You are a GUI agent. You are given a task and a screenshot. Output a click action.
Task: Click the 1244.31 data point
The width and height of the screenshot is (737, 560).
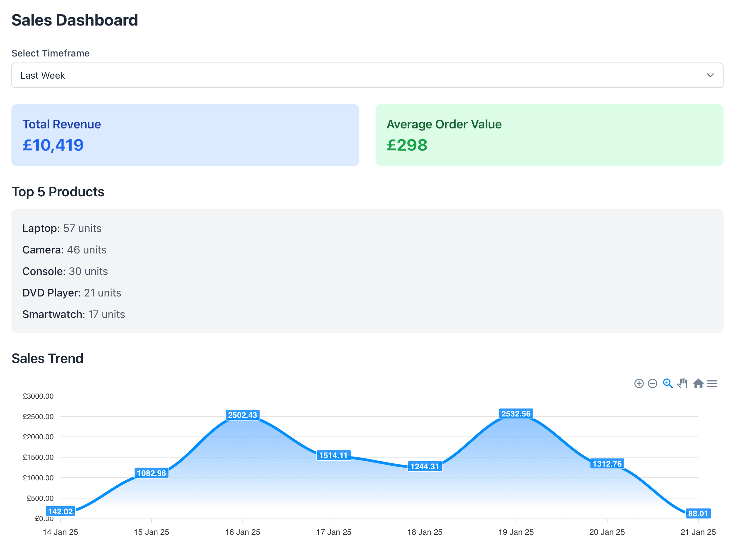tap(425, 467)
